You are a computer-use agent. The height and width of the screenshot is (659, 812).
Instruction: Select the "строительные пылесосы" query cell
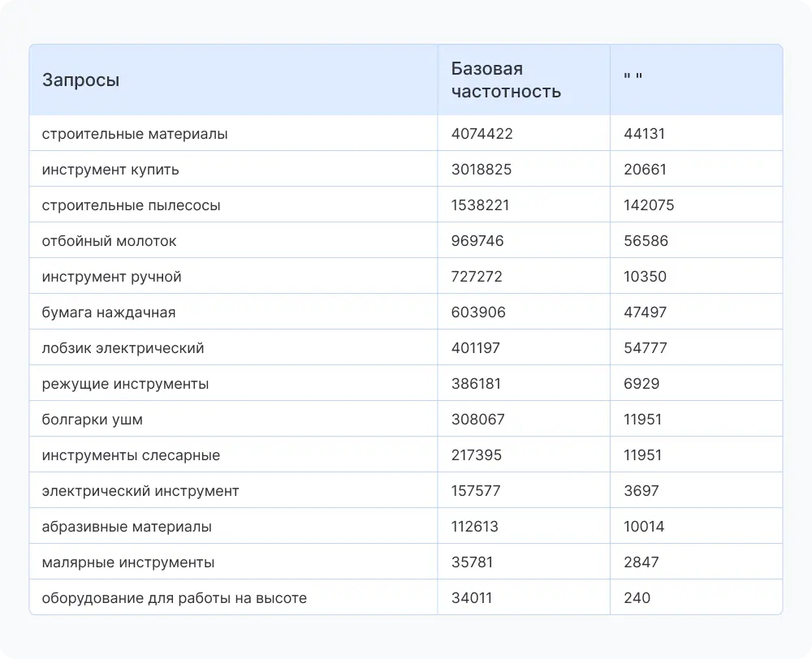[x=131, y=205]
